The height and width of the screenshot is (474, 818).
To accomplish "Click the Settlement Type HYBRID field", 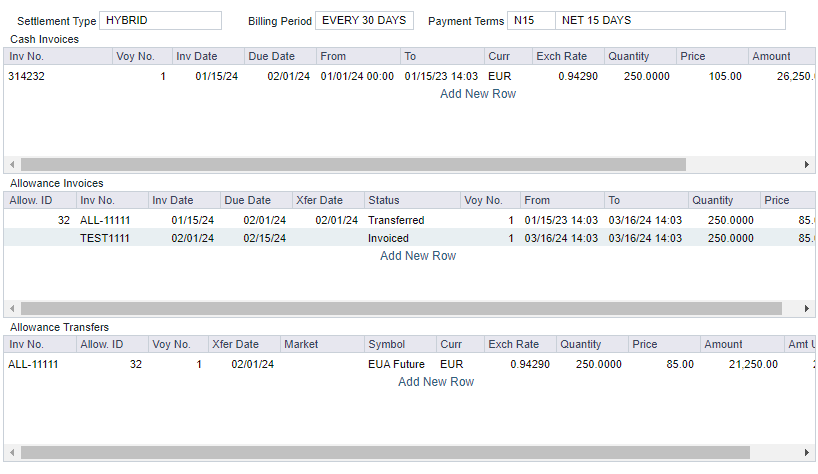I will point(161,21).
